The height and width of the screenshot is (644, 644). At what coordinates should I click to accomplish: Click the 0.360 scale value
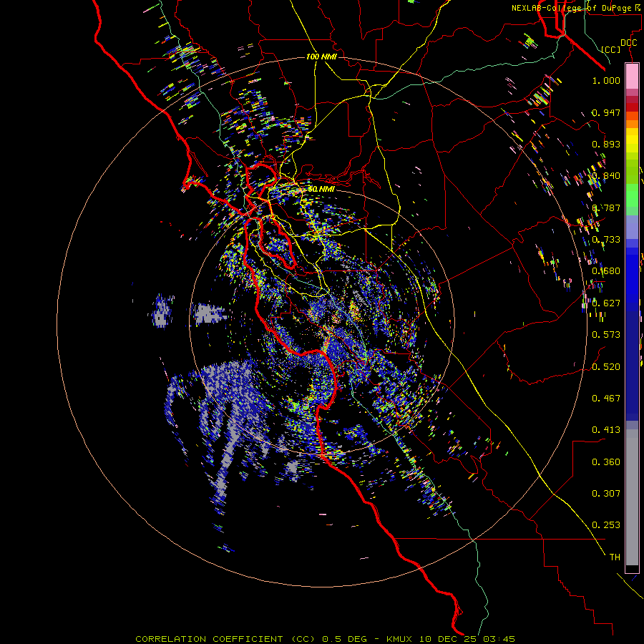pyautogui.click(x=606, y=462)
